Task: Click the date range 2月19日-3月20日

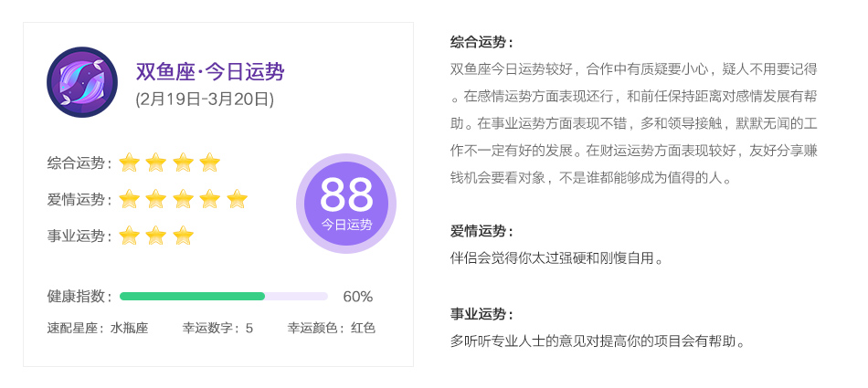Action: coord(205,100)
